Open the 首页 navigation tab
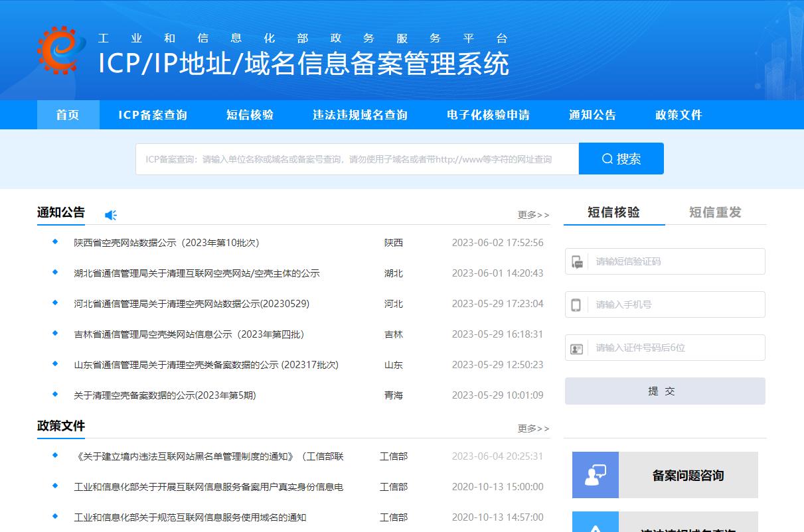Image resolution: width=804 pixels, height=532 pixels. coord(68,115)
